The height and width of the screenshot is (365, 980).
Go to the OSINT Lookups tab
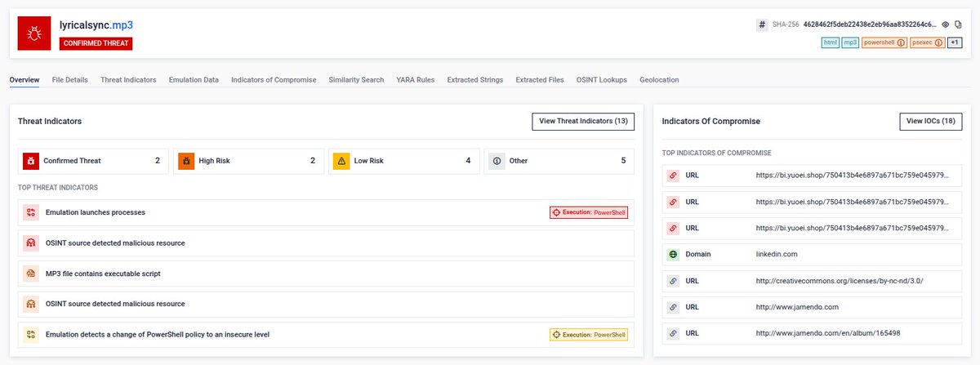click(x=602, y=80)
